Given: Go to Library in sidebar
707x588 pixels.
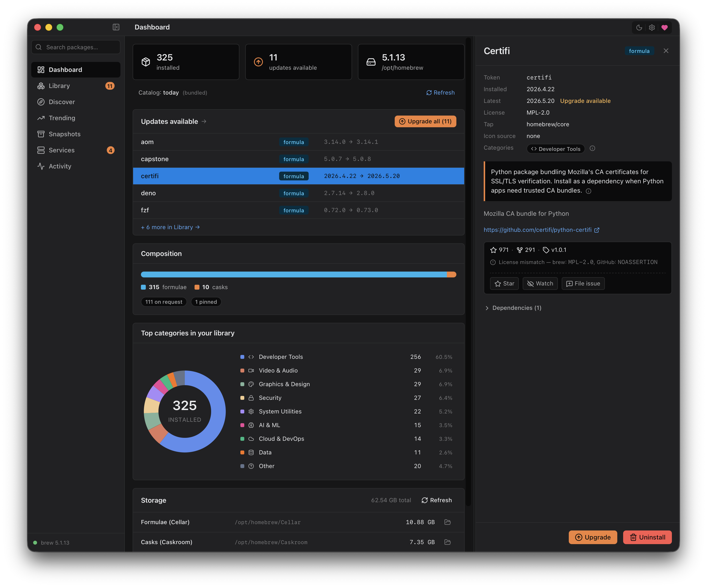Looking at the screenshot, I should tap(76, 86).
